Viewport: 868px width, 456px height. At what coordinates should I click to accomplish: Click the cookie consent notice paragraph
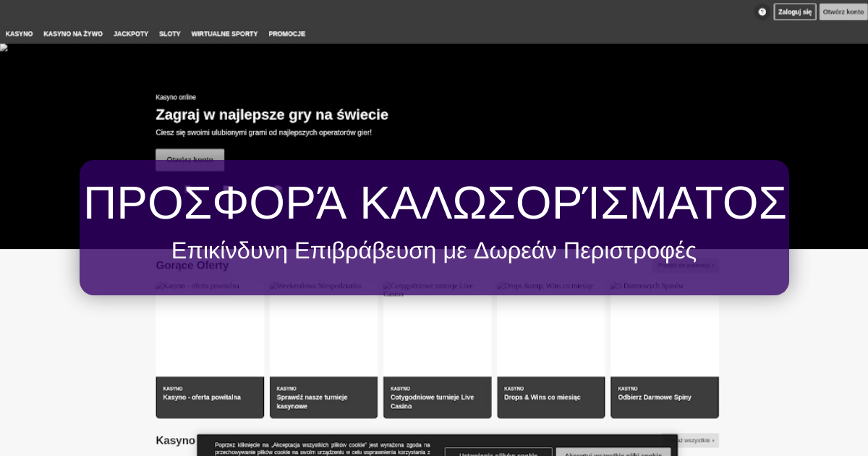pos(323,448)
